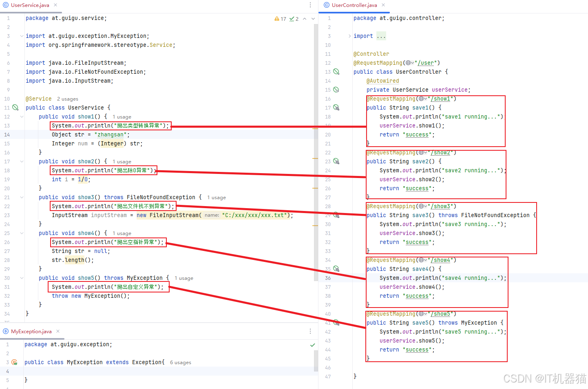Viewport: 588px width, 389px height.
Task: Select the MyException.java tab
Action: (x=31, y=332)
